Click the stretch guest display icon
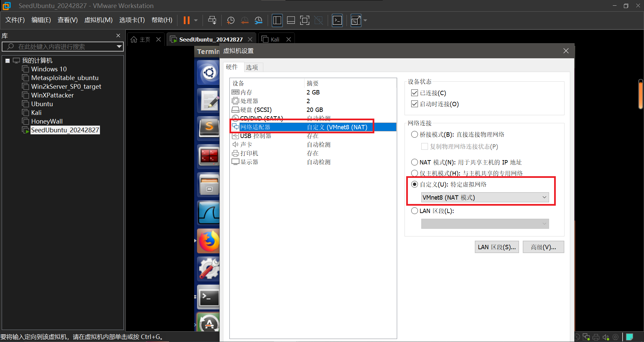 click(x=356, y=20)
